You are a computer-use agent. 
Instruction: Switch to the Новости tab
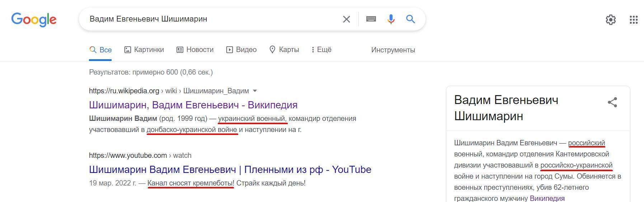click(195, 50)
